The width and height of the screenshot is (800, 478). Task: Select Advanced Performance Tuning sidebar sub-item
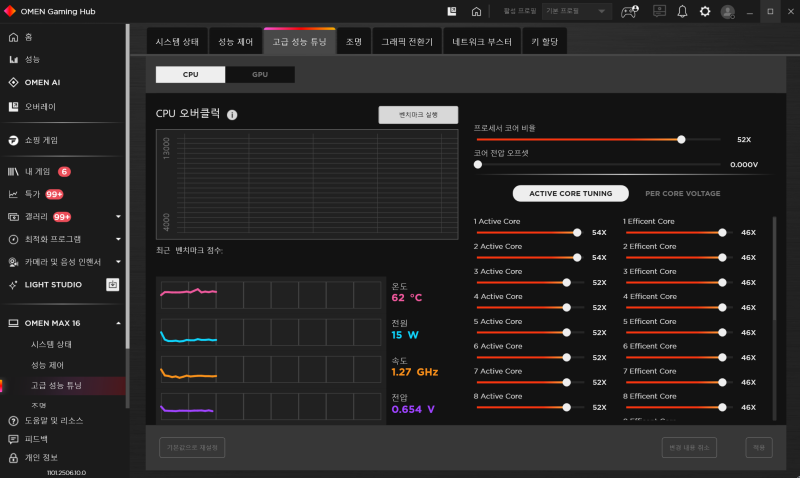coord(56,386)
